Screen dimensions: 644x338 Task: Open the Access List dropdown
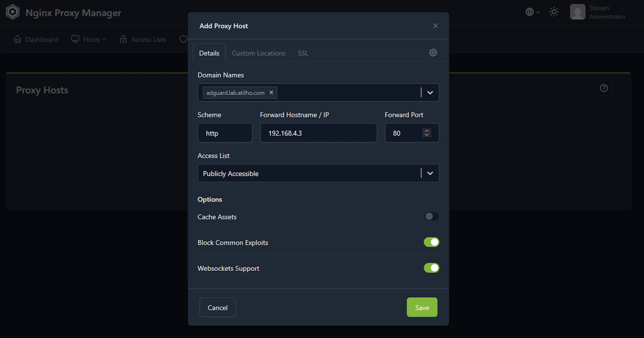430,173
